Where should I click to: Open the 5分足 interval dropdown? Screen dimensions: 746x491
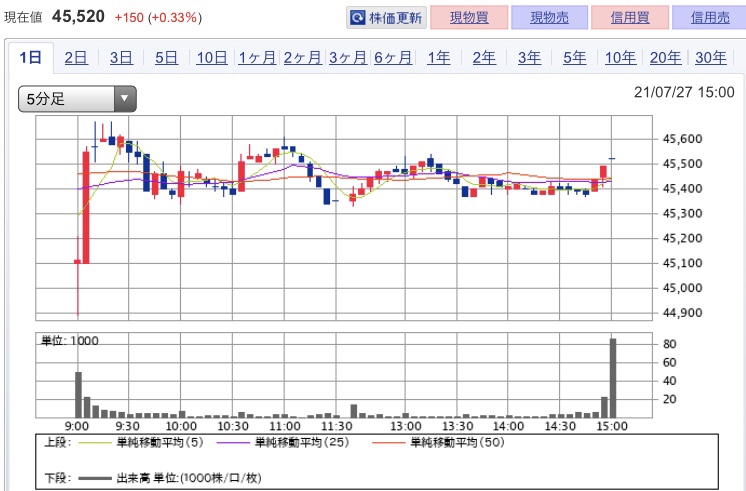(77, 99)
